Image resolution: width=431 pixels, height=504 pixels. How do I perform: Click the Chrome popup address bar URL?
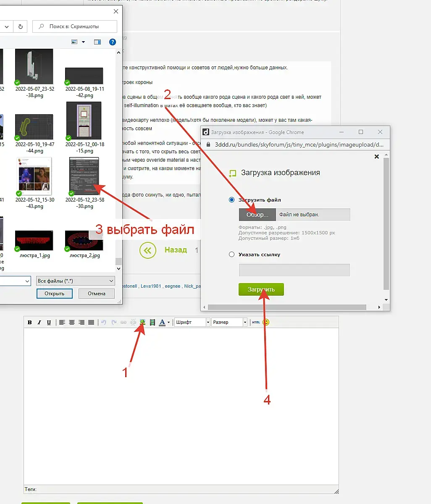[x=299, y=144]
